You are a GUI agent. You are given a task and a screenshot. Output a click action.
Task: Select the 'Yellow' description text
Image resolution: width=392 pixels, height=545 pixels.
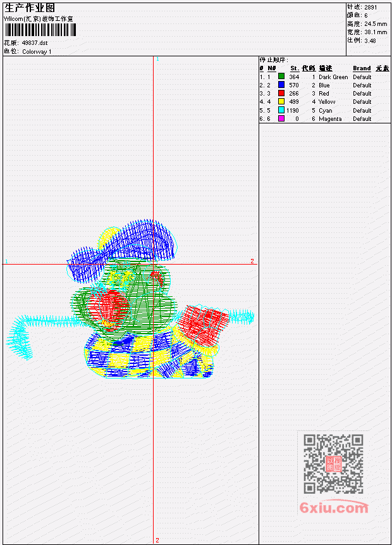click(x=327, y=102)
